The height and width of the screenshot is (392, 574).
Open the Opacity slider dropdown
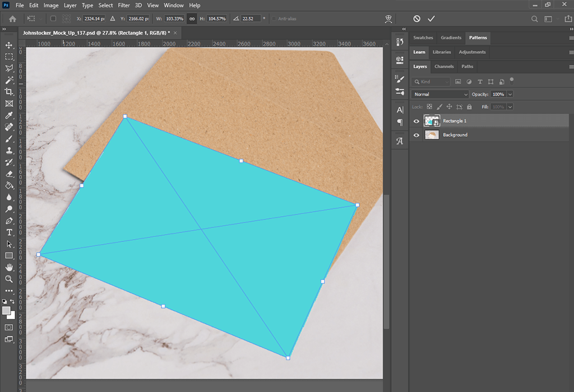[x=510, y=94]
